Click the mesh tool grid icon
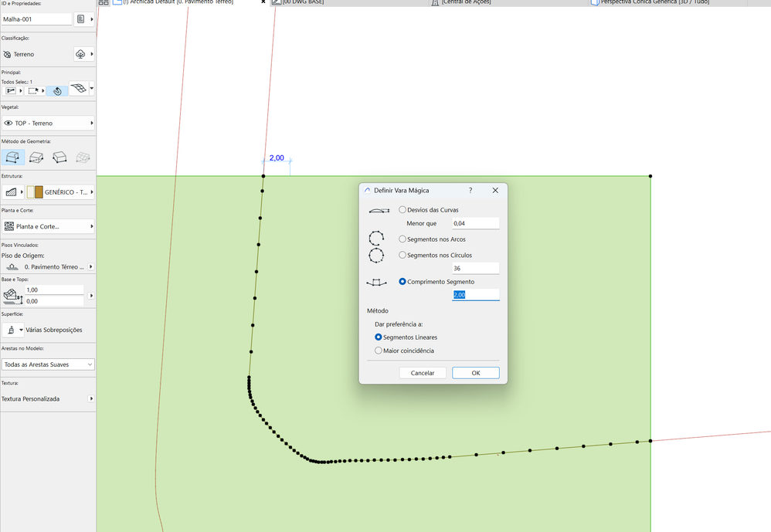Viewport: 771px width, 532px height. click(78, 89)
